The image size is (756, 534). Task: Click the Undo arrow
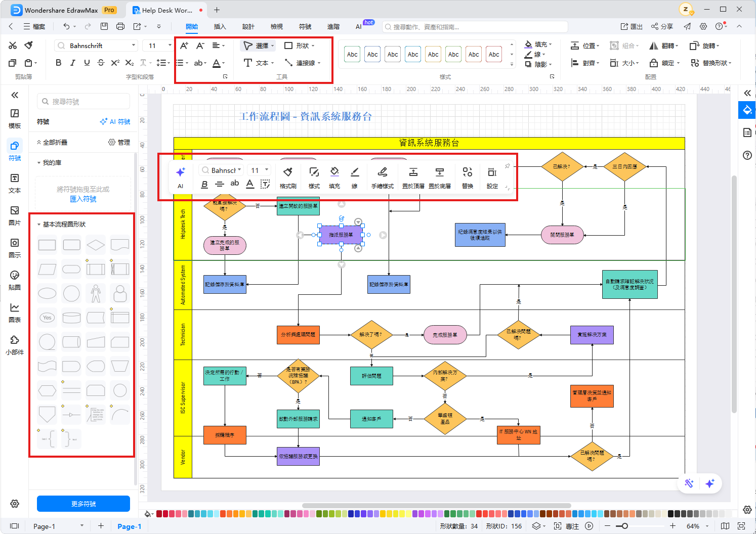[66, 26]
